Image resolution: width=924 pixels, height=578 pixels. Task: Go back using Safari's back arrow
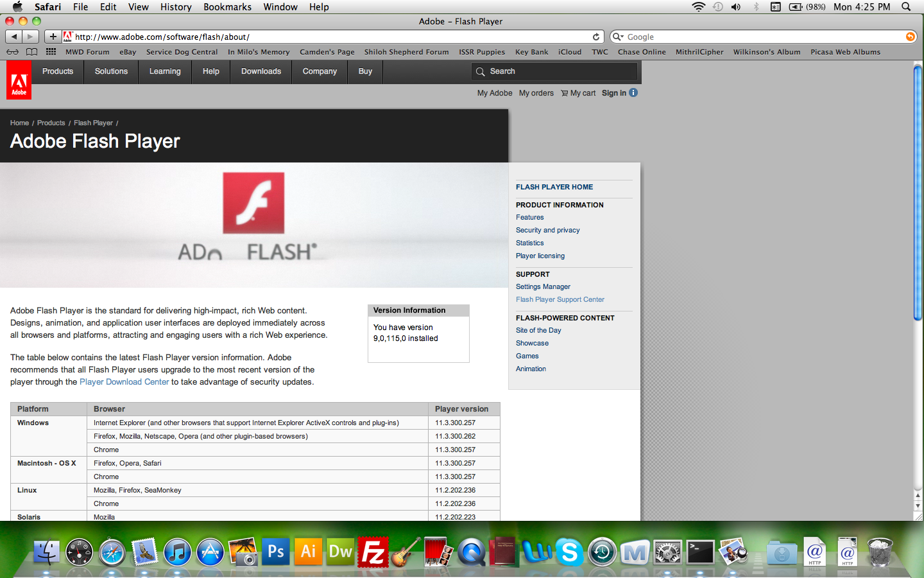14,37
